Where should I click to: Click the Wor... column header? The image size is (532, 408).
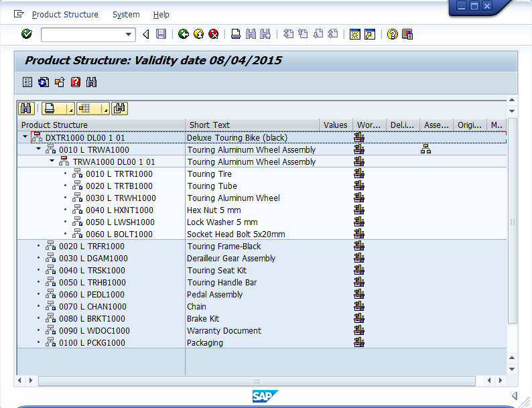click(369, 125)
